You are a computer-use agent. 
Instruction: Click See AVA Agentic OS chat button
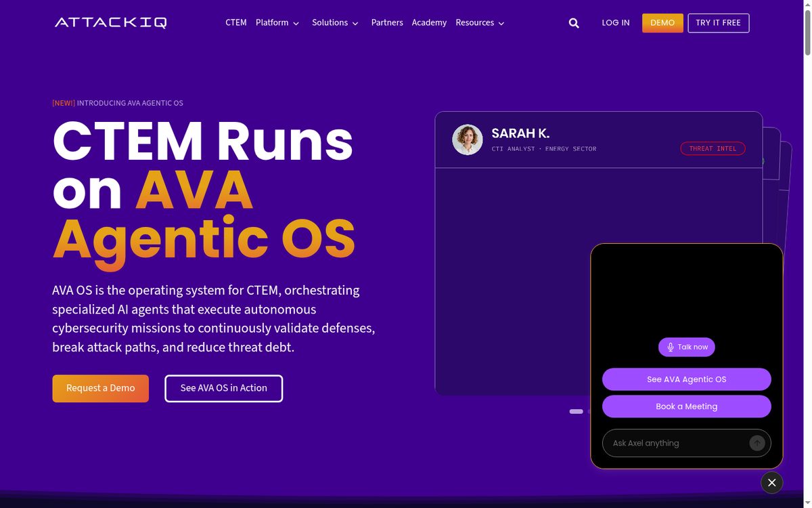click(x=686, y=379)
